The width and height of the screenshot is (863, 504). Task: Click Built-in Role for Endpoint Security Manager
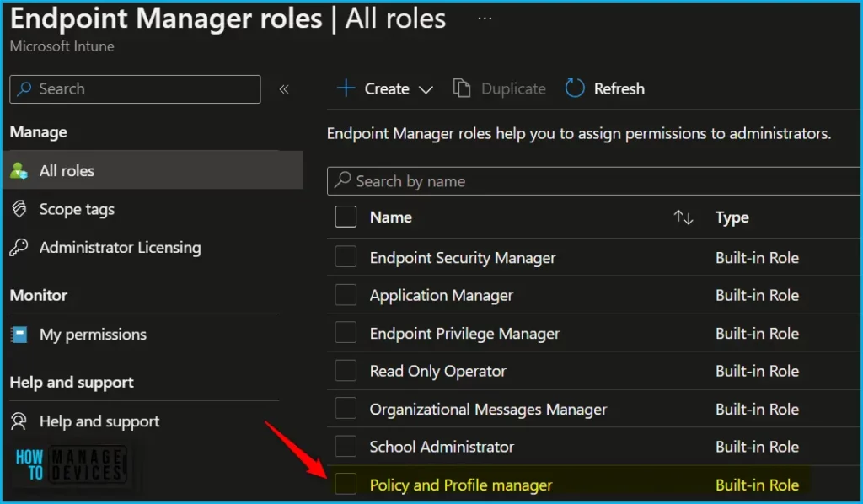[x=757, y=258]
